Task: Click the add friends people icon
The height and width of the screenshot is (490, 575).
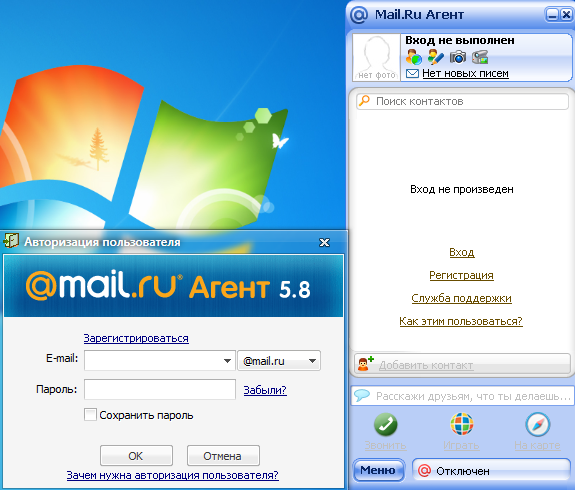Action: tap(414, 57)
